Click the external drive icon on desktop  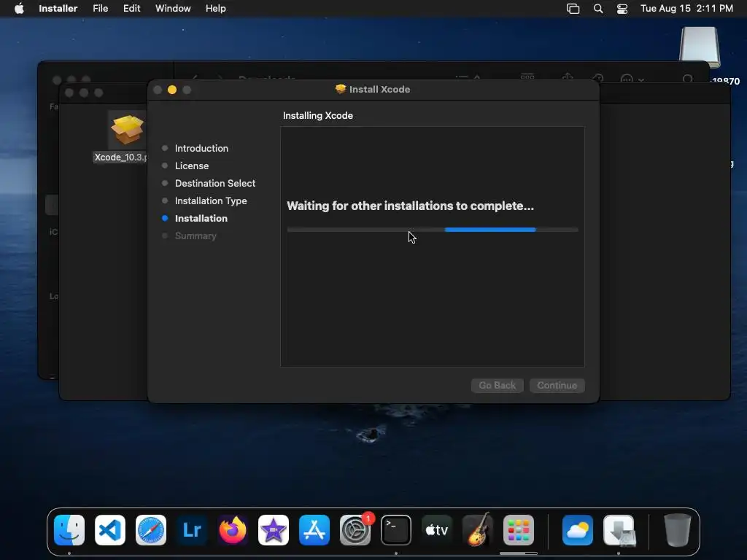click(700, 47)
